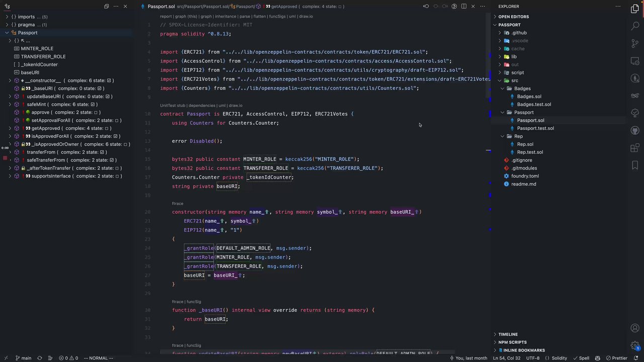Expand the imports node in outline
The height and width of the screenshot is (362, 644).
(x=7, y=17)
